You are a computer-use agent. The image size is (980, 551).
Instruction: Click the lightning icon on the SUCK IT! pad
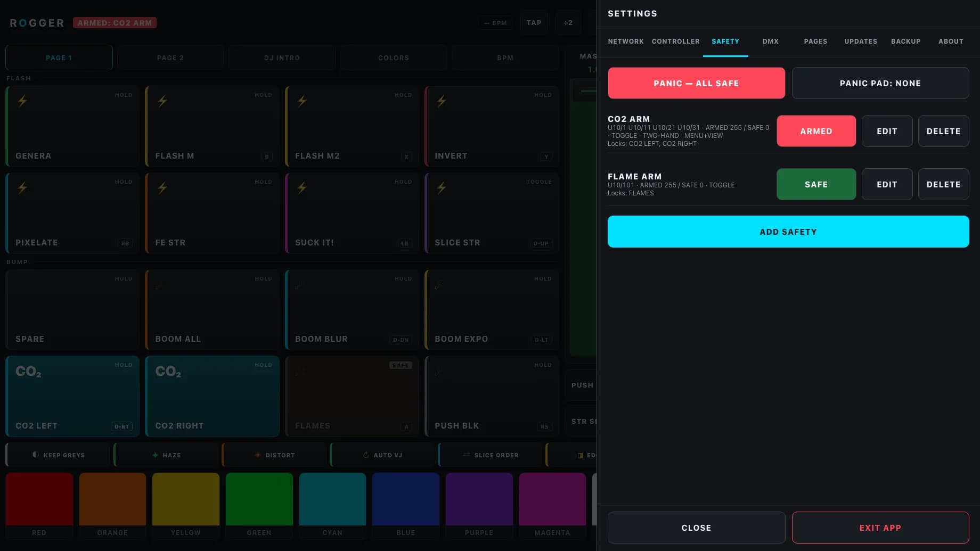click(302, 187)
